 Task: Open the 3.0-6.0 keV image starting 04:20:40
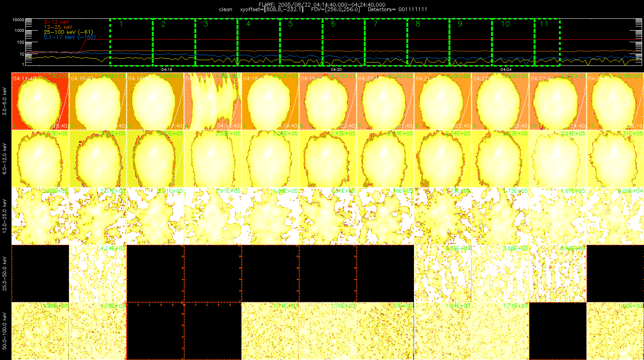click(385, 101)
